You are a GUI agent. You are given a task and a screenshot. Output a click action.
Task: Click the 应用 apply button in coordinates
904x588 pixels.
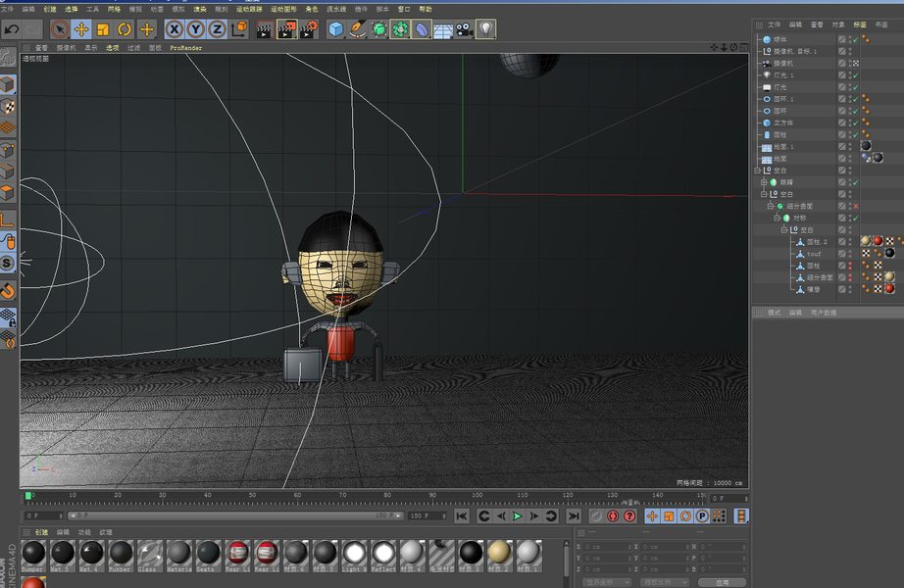[722, 582]
